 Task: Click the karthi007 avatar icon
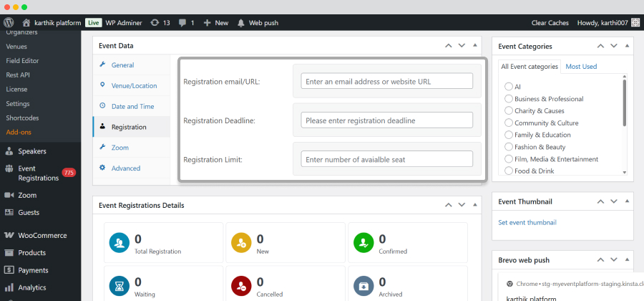635,23
